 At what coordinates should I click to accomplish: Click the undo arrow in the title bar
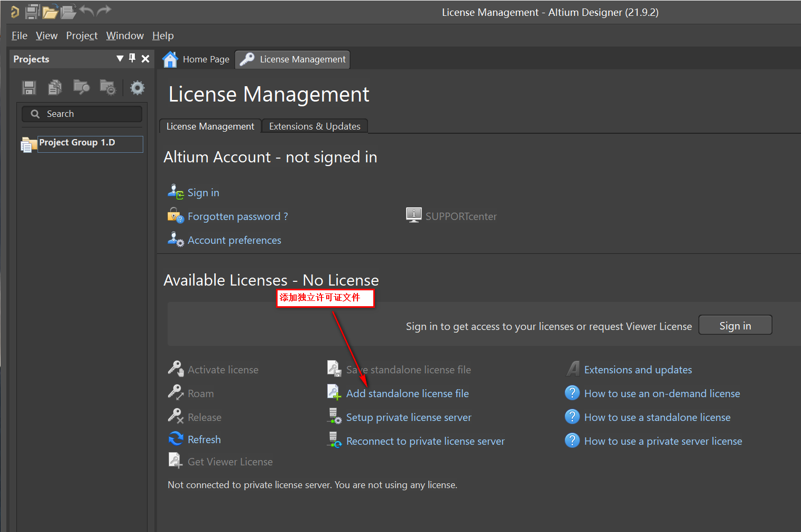point(87,11)
